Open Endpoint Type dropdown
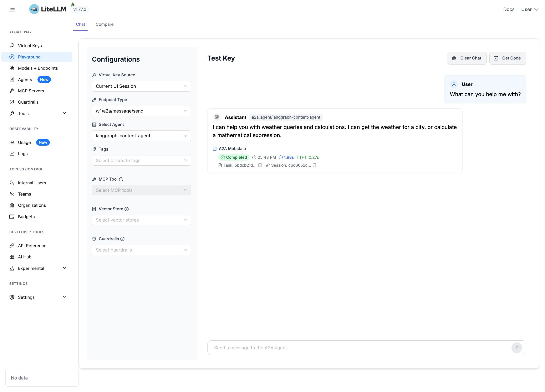 tap(141, 111)
